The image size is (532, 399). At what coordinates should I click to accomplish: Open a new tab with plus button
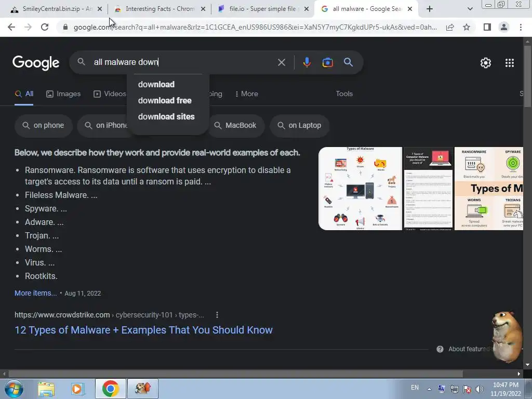pyautogui.click(x=430, y=9)
